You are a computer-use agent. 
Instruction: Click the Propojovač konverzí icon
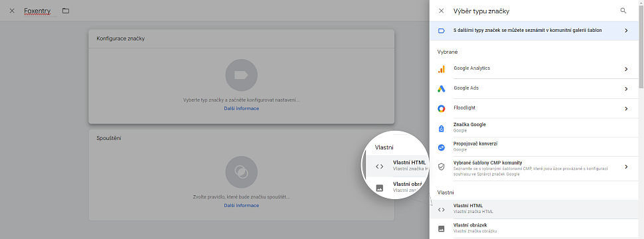click(x=442, y=147)
